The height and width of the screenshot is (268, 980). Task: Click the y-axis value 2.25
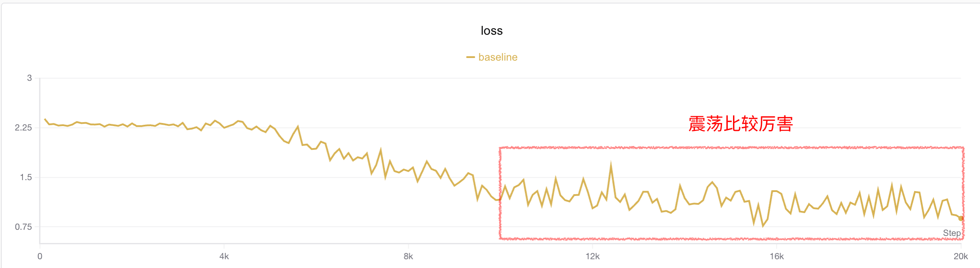point(23,127)
